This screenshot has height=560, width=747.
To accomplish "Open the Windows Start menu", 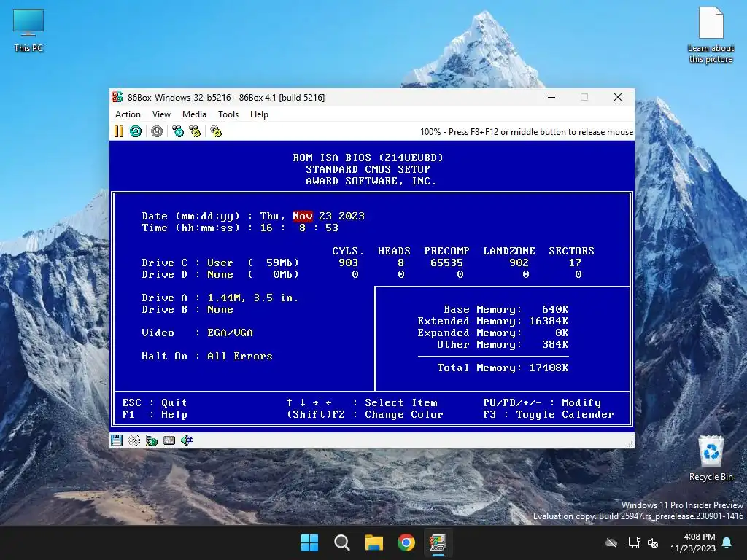I will tap(309, 542).
